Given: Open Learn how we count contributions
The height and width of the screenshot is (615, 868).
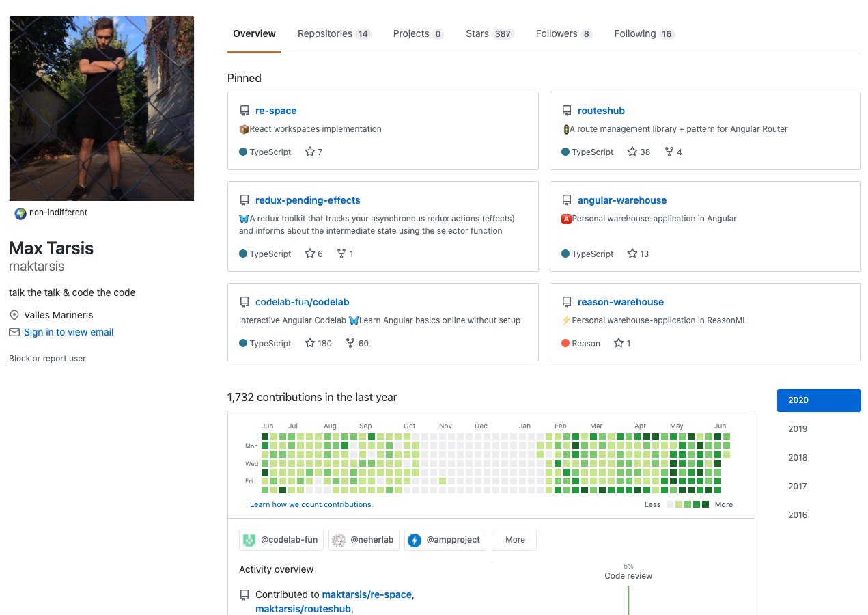Looking at the screenshot, I should pyautogui.click(x=311, y=504).
